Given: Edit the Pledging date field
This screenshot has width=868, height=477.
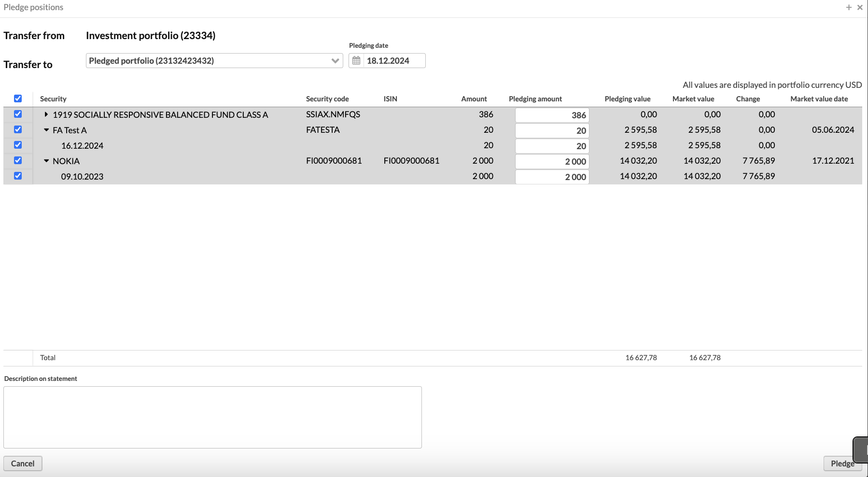Looking at the screenshot, I should [394, 61].
